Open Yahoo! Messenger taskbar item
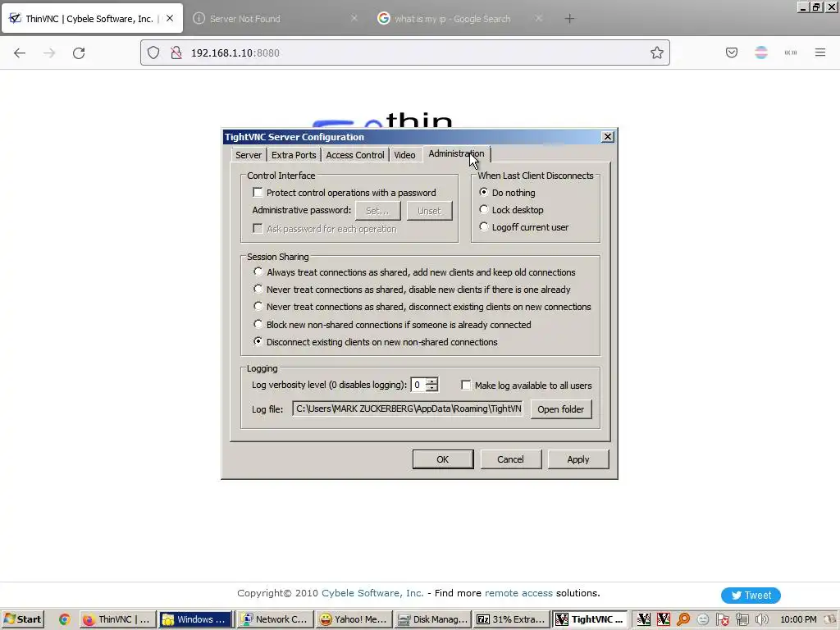The height and width of the screenshot is (630, 840). [x=354, y=619]
